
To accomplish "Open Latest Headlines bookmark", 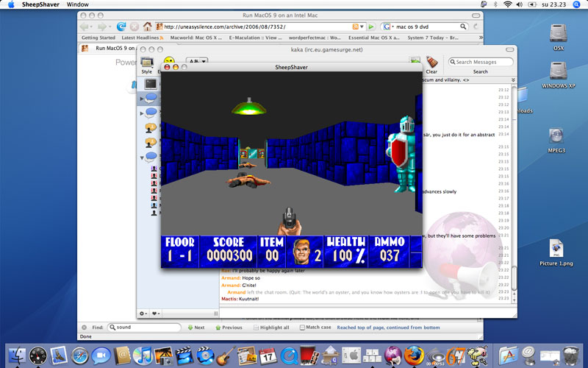I will [x=142, y=38].
